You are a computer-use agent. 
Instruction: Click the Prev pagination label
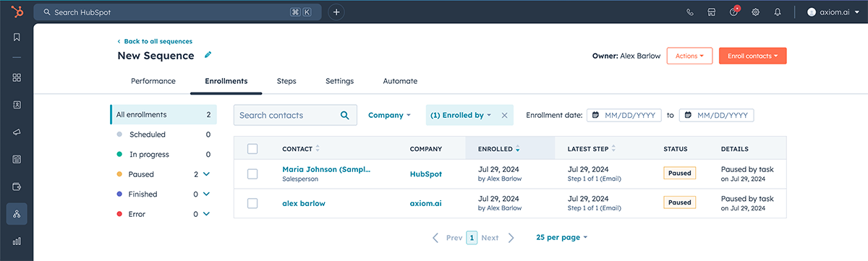[454, 237]
